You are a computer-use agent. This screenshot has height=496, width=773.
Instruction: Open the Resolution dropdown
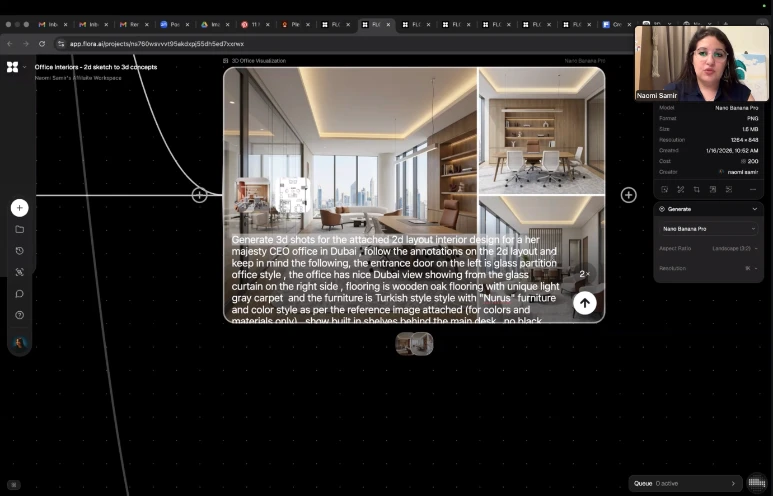(x=749, y=268)
